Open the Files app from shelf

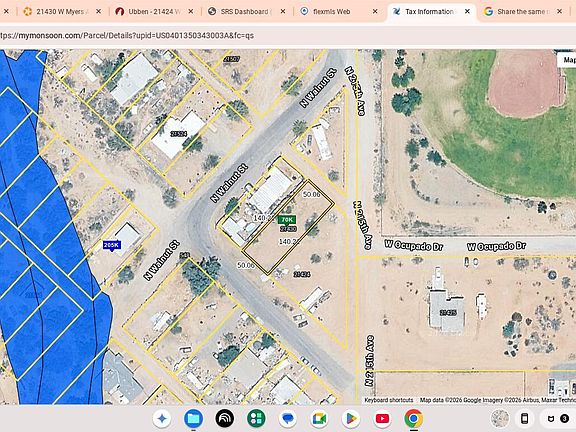pos(193,418)
